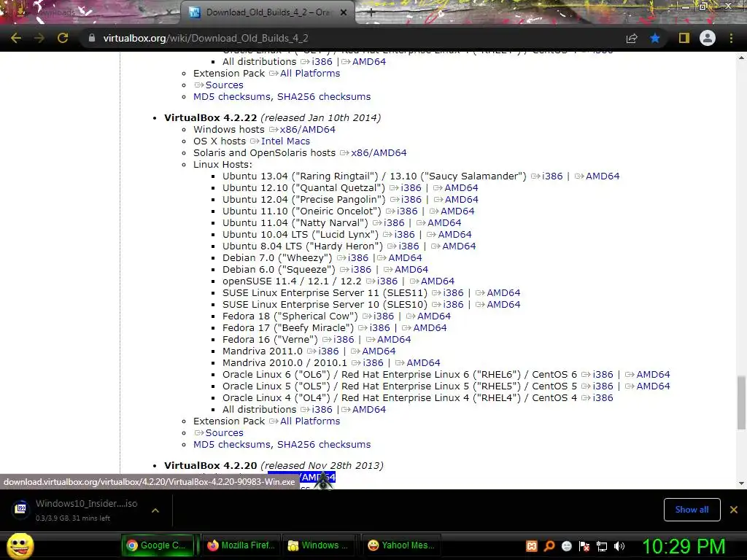
Task: Download Debian 7.0 Wheezy AMD64 package
Action: coord(405,258)
